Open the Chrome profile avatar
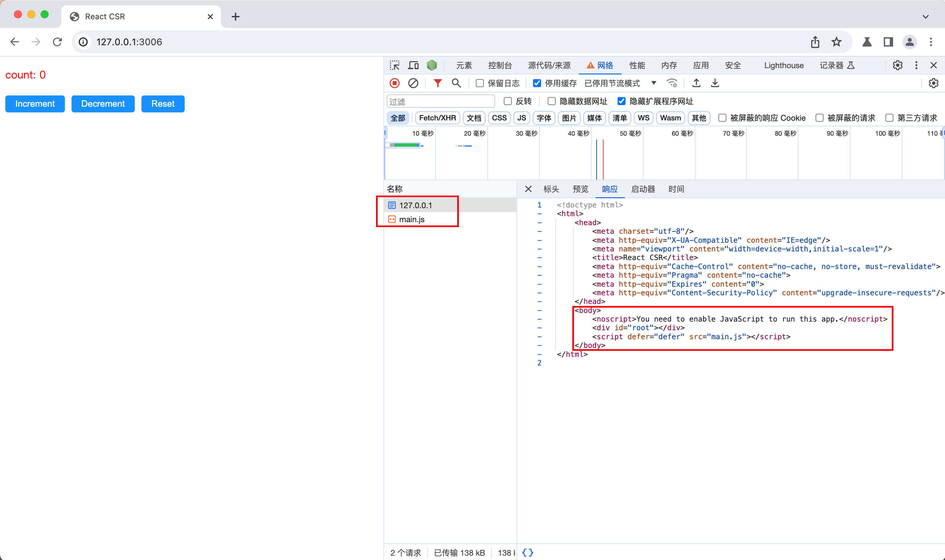This screenshot has height=560, width=945. coord(909,42)
